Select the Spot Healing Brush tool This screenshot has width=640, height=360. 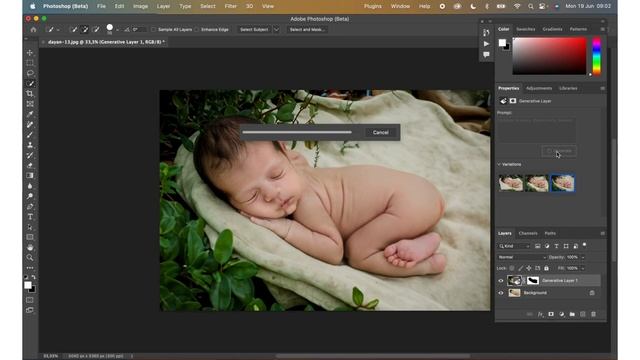click(x=30, y=124)
